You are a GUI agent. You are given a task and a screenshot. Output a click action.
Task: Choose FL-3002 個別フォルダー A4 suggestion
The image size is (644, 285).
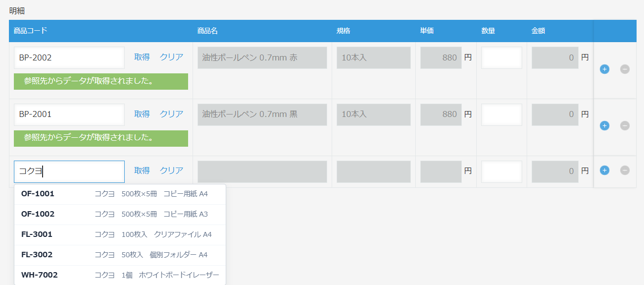coord(120,255)
